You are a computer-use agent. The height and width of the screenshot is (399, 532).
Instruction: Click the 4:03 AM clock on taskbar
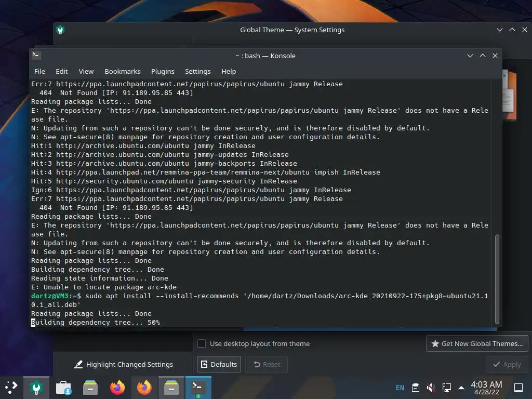tap(486, 388)
